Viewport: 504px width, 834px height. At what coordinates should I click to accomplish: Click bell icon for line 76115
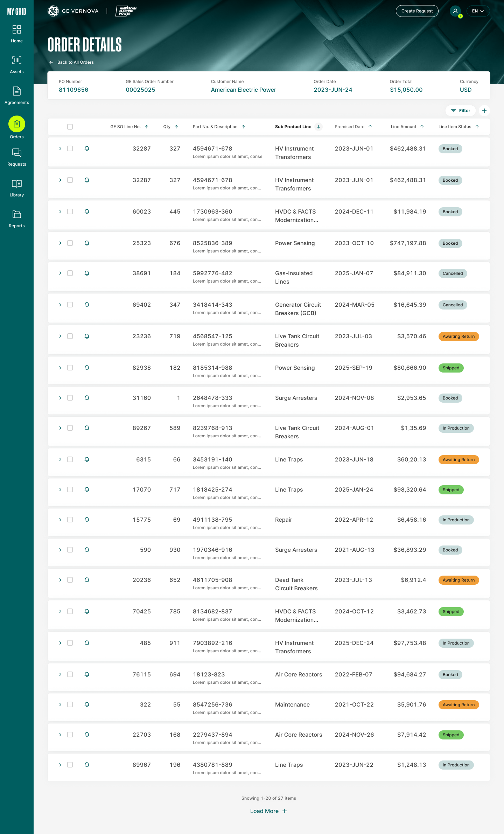point(87,674)
